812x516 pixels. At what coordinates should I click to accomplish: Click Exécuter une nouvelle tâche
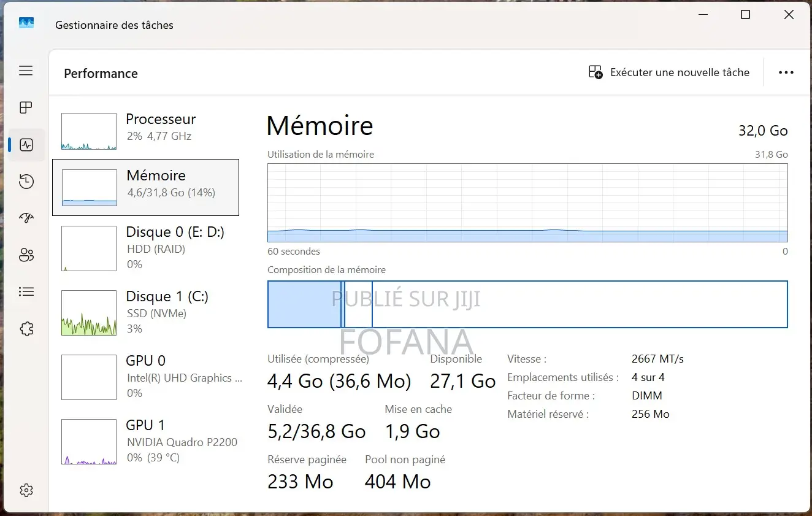click(x=668, y=72)
